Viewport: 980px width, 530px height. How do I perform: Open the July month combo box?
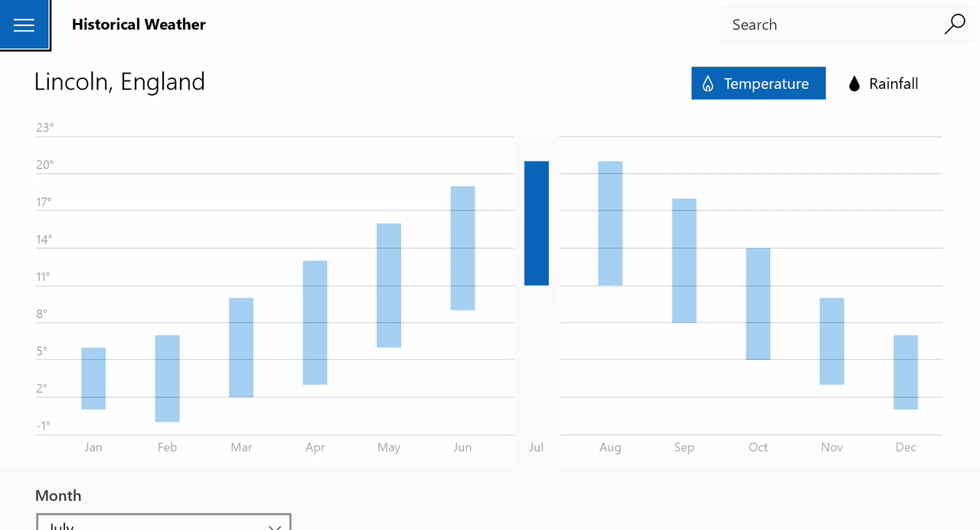click(164, 522)
